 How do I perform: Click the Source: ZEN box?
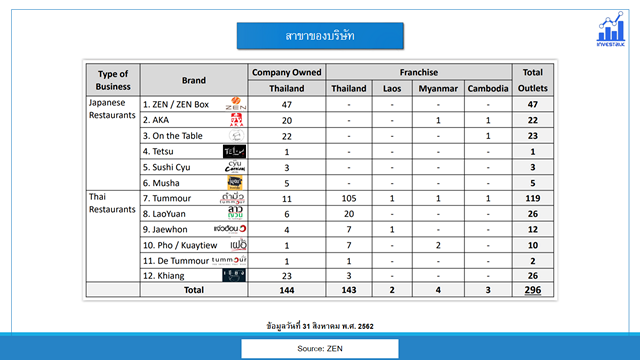coord(320,349)
